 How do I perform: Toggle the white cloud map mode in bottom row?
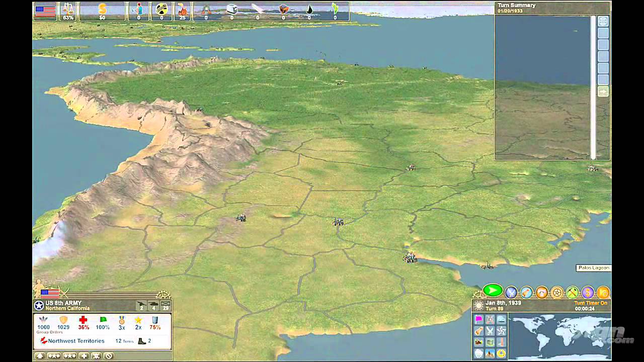point(478,353)
